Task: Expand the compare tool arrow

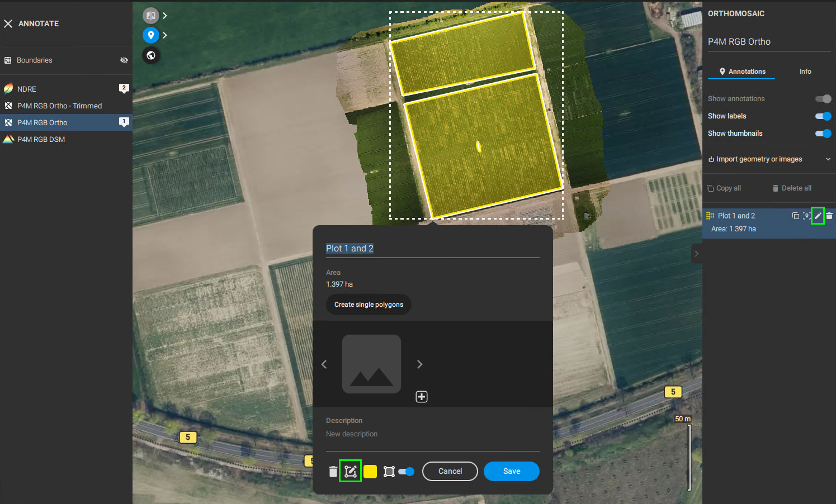Action: tap(165, 16)
